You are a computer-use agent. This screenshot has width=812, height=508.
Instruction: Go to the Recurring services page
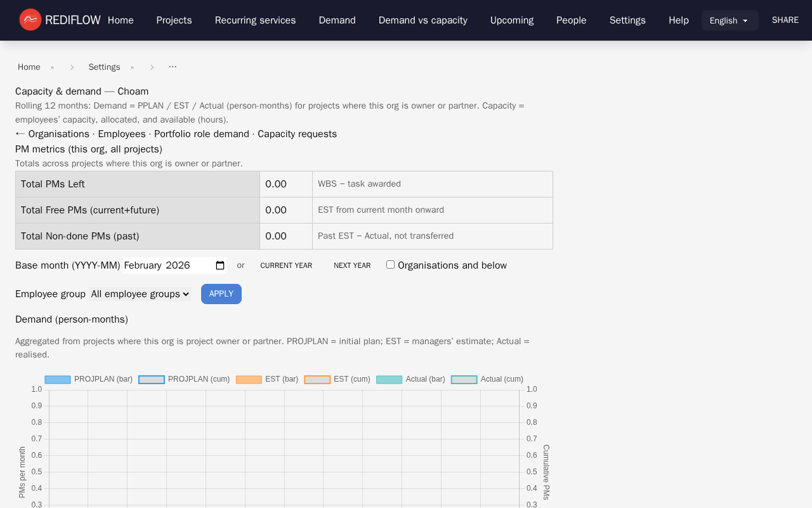point(255,20)
